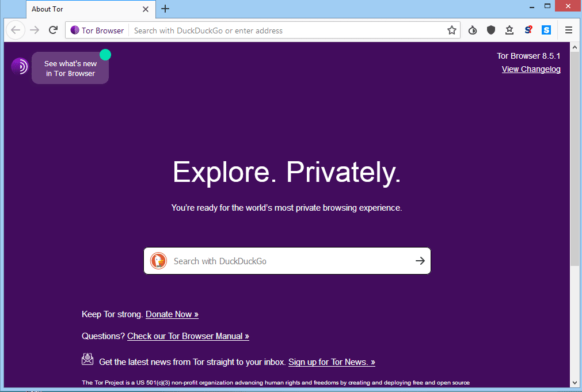Focus the Search with DuckDuckGo box
The height and width of the screenshot is (392, 582).
[287, 261]
